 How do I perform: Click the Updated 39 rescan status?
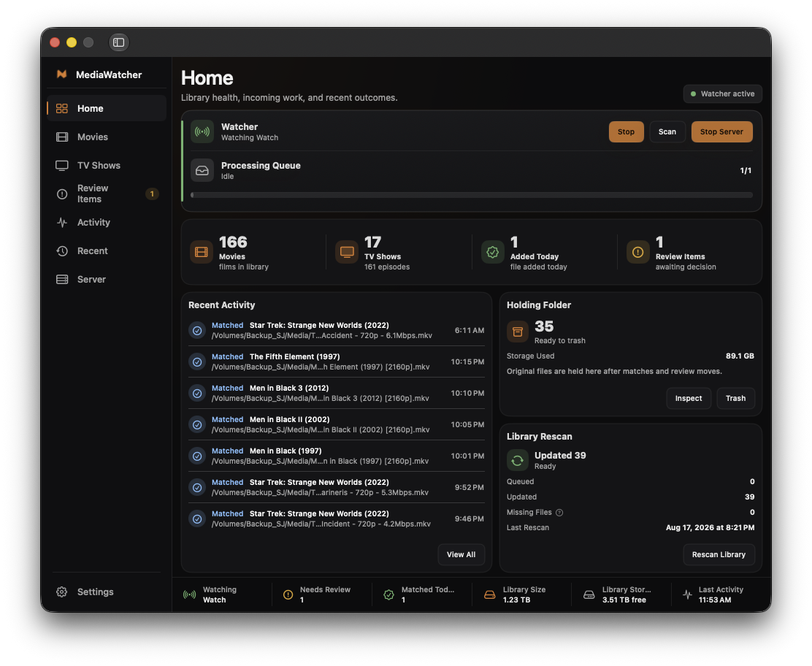[x=560, y=456]
